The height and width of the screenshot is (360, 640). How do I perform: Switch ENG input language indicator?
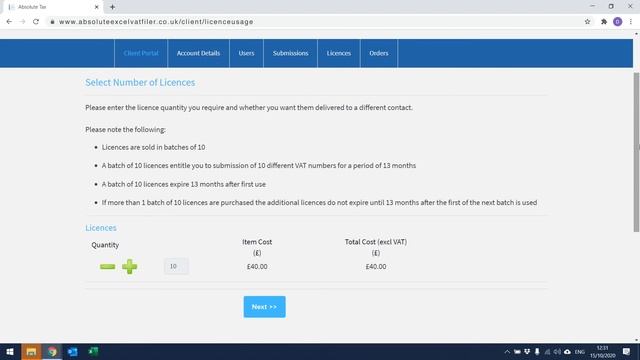pos(580,352)
